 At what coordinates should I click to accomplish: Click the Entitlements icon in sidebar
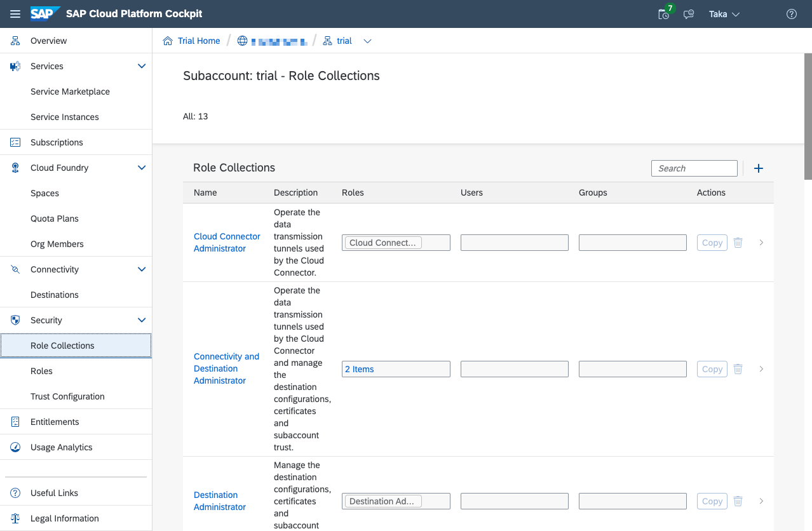click(x=15, y=422)
